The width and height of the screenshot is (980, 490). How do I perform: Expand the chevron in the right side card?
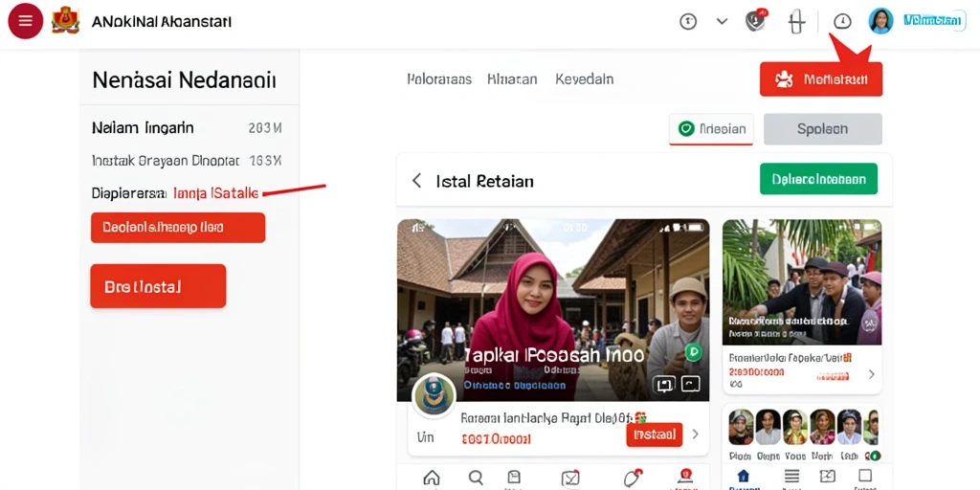point(871,374)
